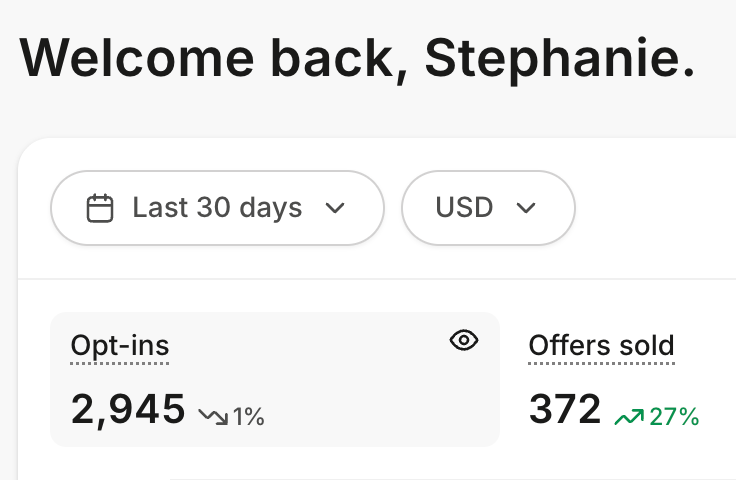Click the chevron beside Last 30 days
Screen dimensions: 736x480
click(x=335, y=208)
